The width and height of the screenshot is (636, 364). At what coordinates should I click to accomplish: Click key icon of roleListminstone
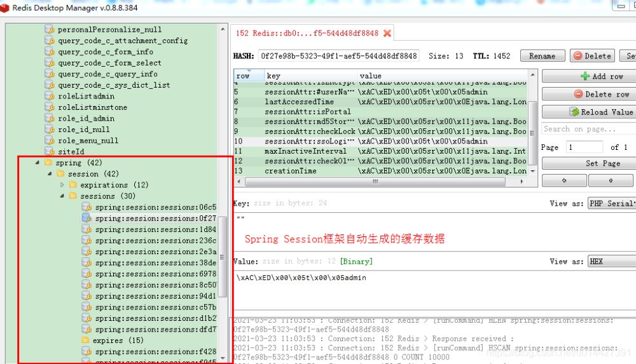click(x=50, y=107)
